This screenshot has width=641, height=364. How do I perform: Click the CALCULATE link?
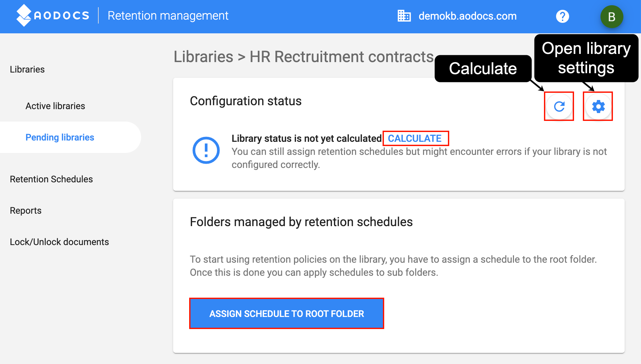point(415,139)
